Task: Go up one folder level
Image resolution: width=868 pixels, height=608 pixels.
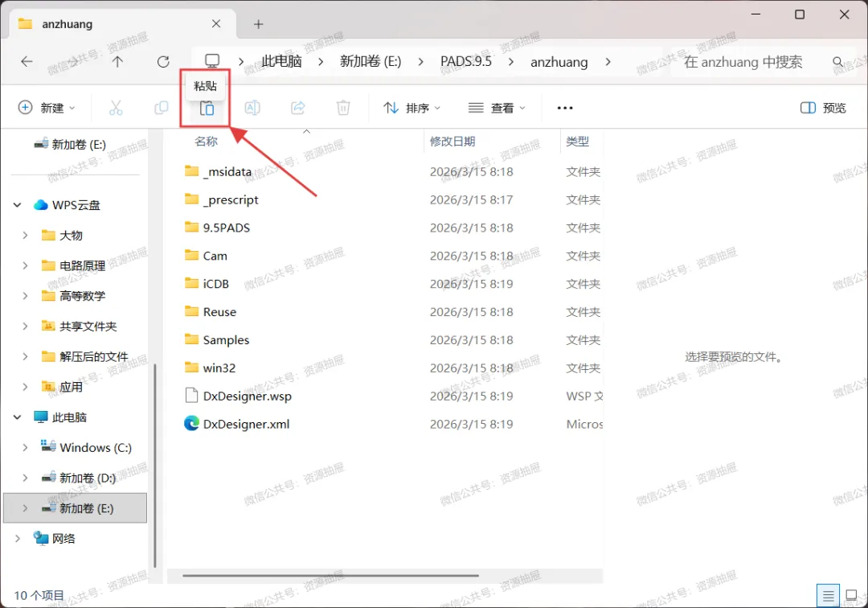Action: pyautogui.click(x=117, y=61)
